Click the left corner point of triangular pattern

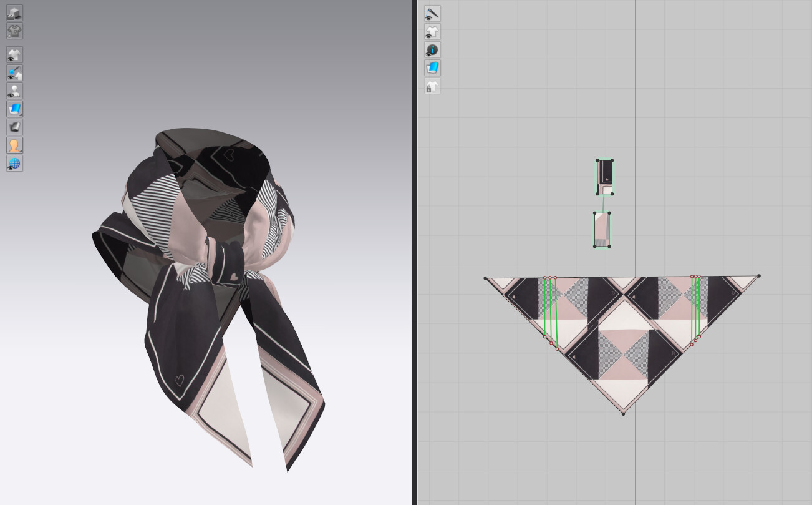[x=485, y=278]
